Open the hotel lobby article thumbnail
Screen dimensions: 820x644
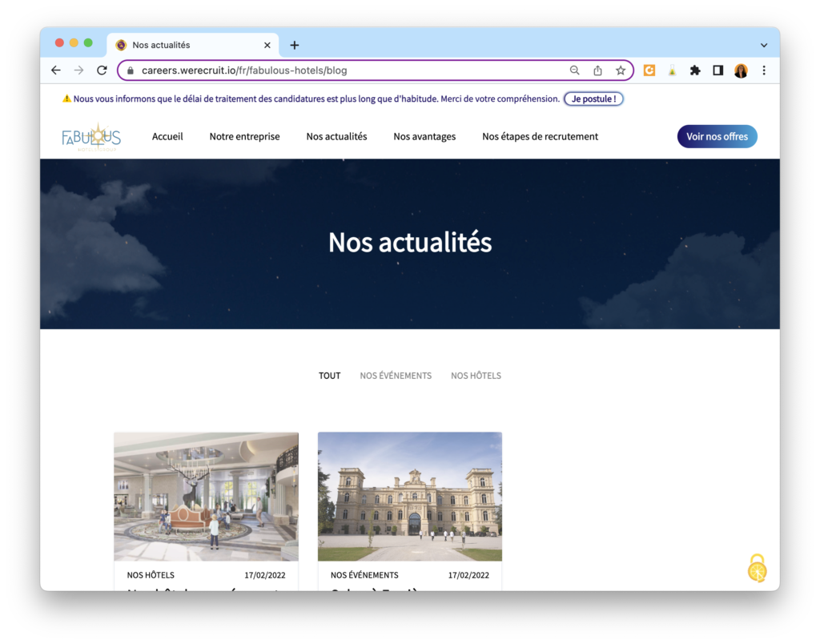coord(206,497)
